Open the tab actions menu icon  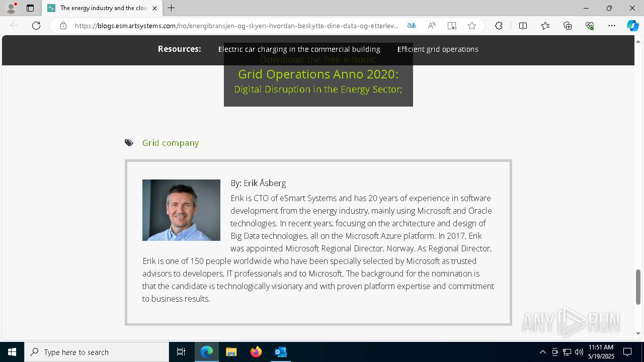click(30, 8)
